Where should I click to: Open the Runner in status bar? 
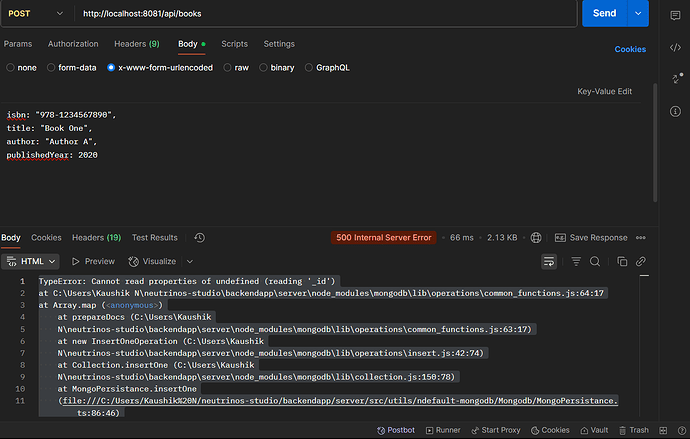click(x=443, y=430)
